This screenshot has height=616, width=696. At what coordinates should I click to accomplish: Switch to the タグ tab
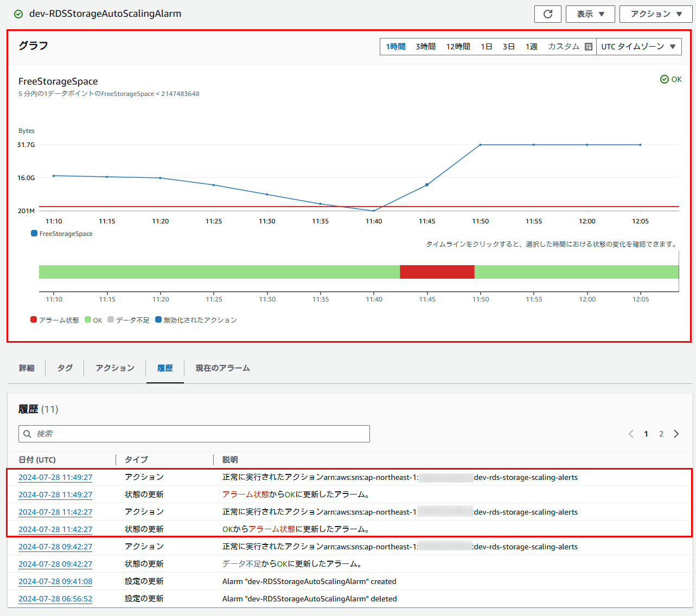coord(65,368)
